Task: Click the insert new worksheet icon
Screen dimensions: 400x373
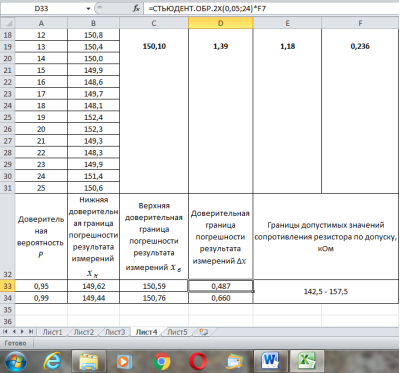Action: pyautogui.click(x=203, y=332)
